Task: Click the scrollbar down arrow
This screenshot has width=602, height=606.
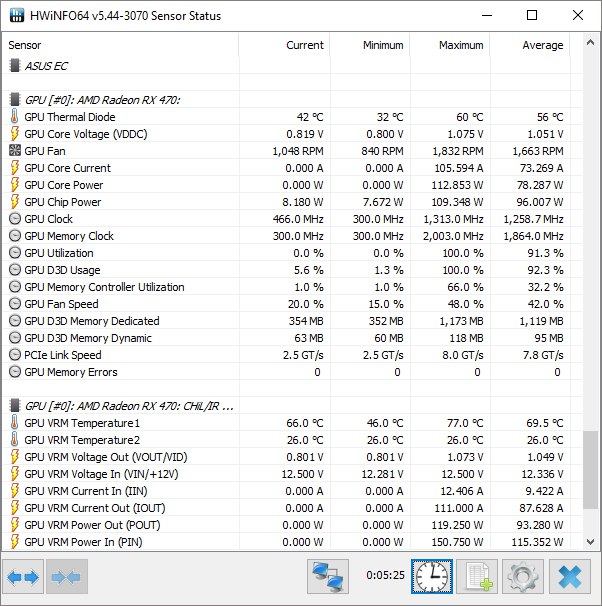Action: click(x=590, y=542)
